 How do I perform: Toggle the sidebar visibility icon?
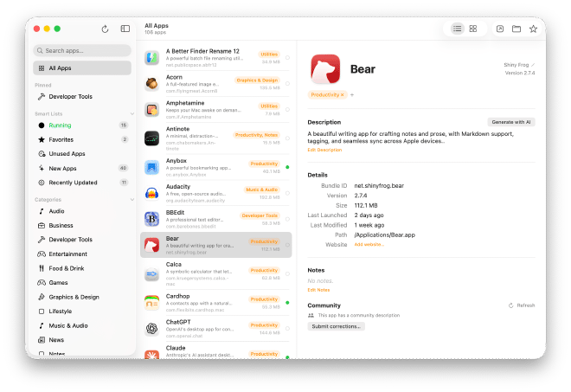(x=125, y=29)
